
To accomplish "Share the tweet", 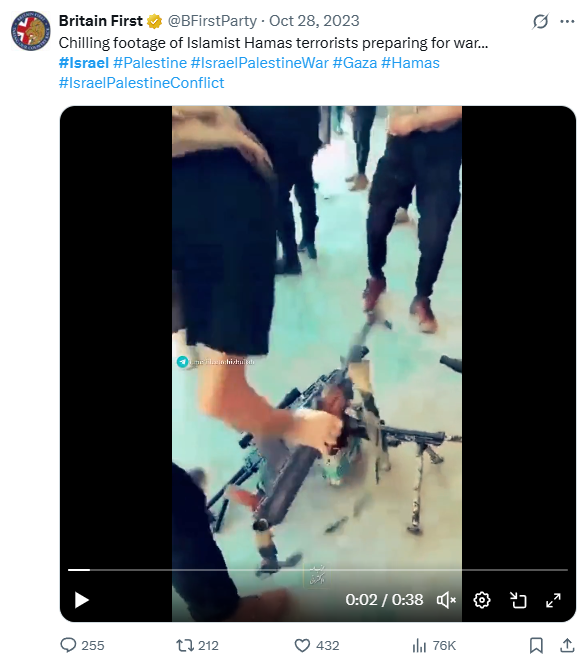I will [568, 646].
